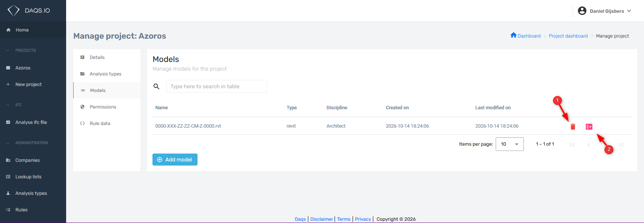Open the Items per page dropdown
The height and width of the screenshot is (223, 644).
click(x=510, y=144)
